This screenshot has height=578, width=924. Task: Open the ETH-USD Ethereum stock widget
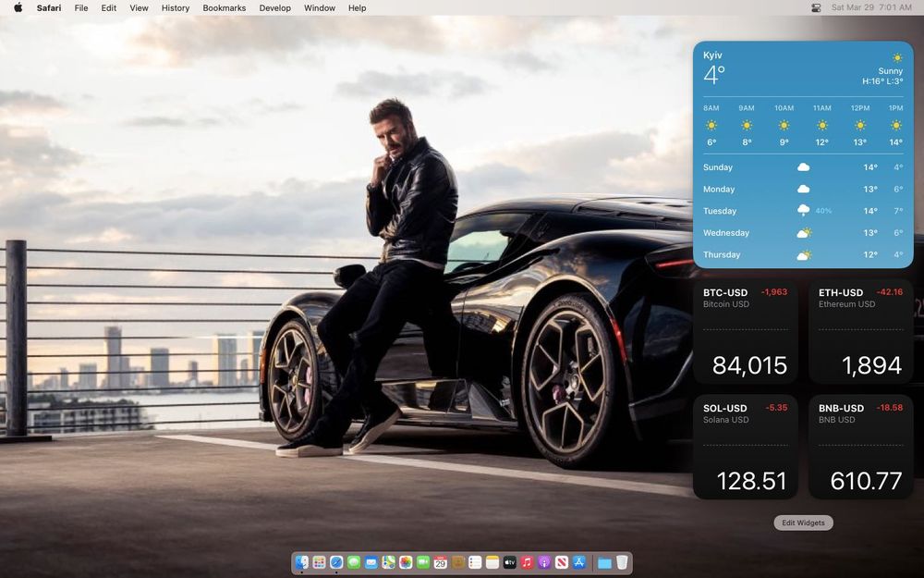coord(861,332)
